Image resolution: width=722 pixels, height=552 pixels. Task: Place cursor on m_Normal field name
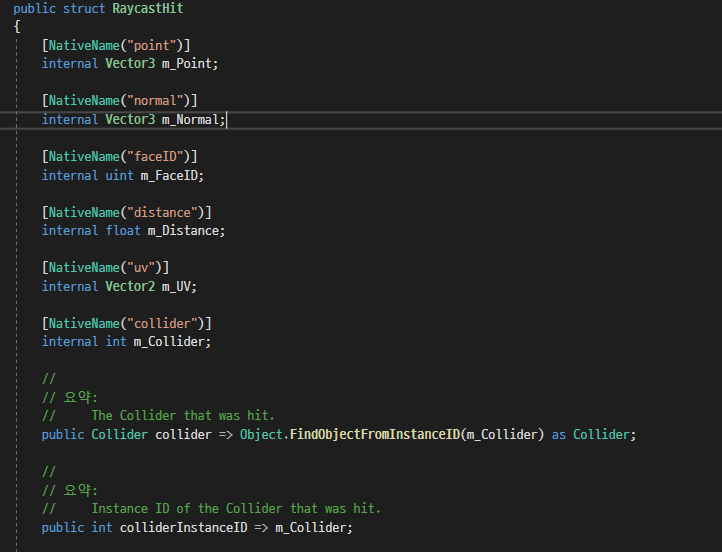[190, 120]
